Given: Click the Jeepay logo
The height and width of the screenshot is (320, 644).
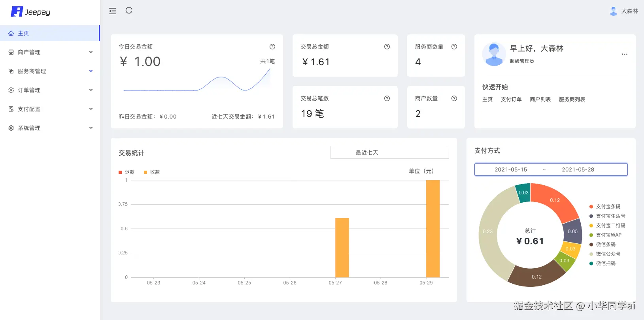Looking at the screenshot, I should [x=30, y=12].
